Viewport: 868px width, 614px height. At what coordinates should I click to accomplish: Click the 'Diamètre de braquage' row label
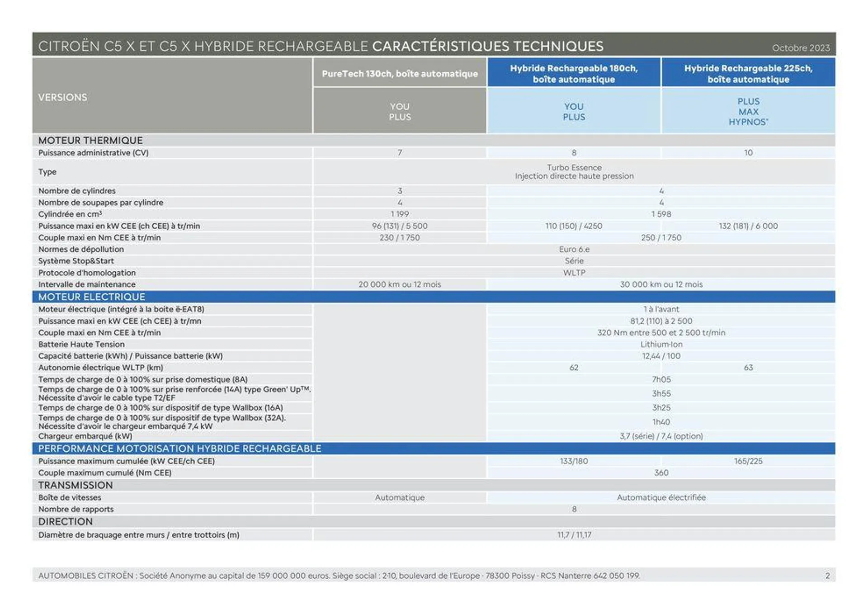coord(139,535)
